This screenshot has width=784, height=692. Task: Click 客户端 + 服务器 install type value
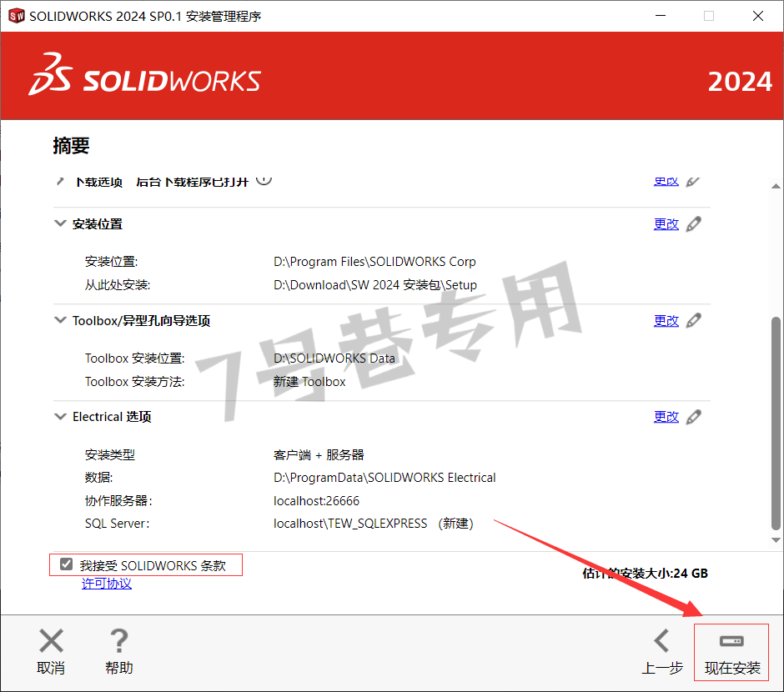(x=319, y=455)
